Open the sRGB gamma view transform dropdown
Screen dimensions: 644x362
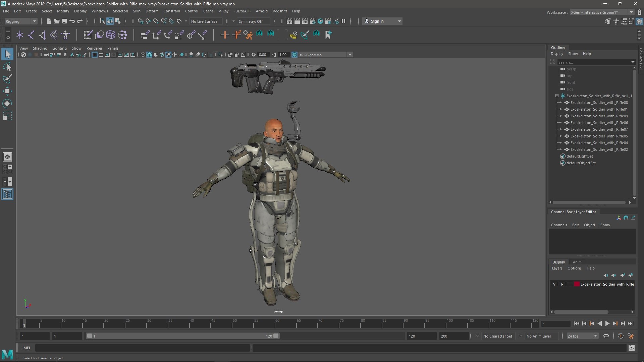point(325,55)
